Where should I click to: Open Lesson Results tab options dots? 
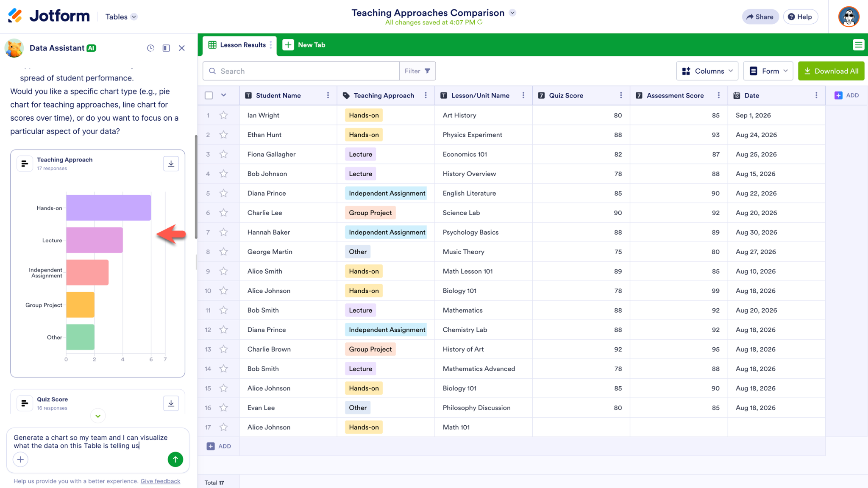point(271,45)
